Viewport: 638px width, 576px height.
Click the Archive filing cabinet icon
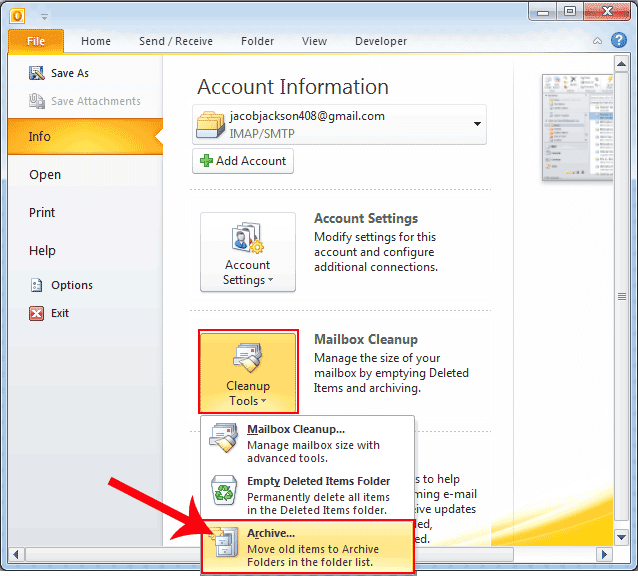pos(224,542)
